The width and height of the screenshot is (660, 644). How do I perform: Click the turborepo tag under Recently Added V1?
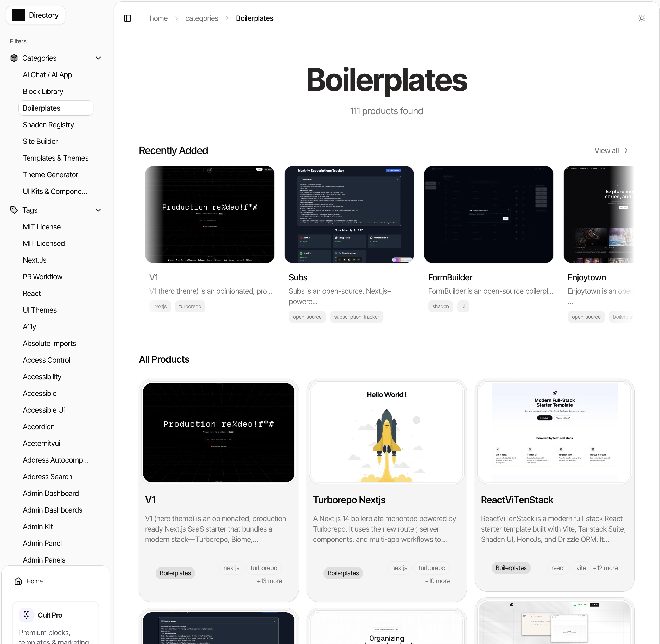190,306
